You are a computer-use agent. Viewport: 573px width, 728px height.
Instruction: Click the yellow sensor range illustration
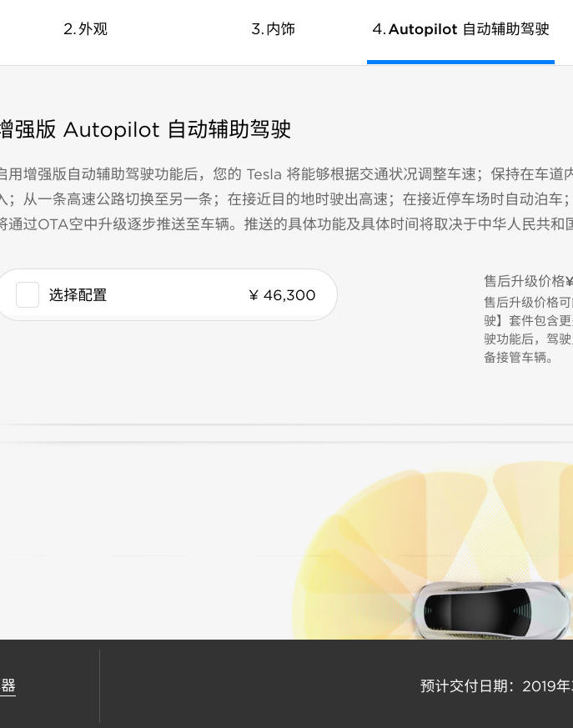click(x=432, y=551)
